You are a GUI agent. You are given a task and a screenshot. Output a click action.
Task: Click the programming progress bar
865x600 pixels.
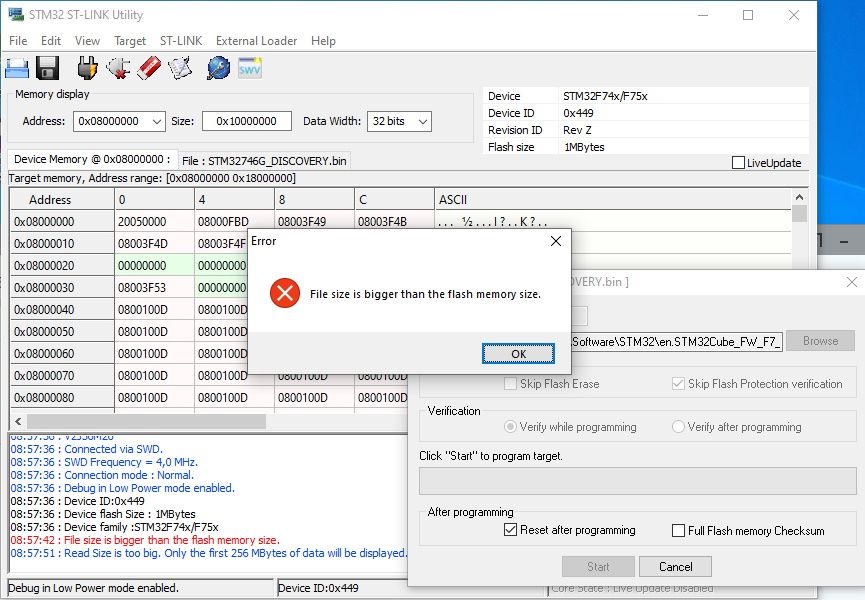point(637,481)
